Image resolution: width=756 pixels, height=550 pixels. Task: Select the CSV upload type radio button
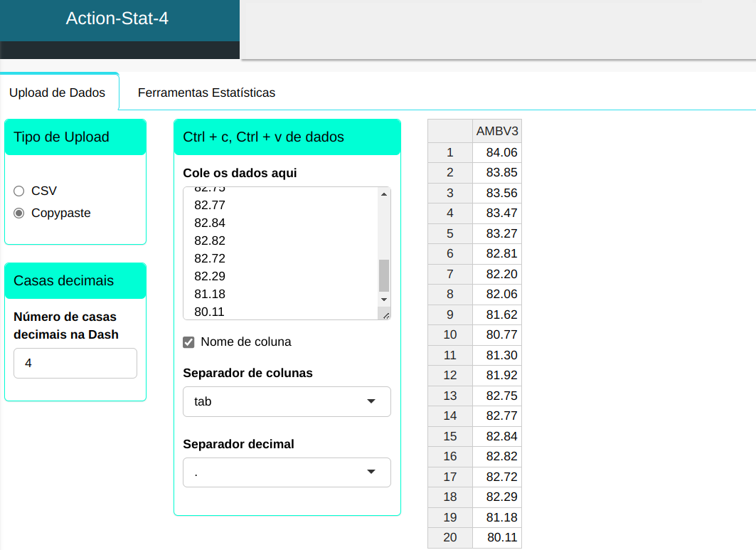[x=19, y=191]
